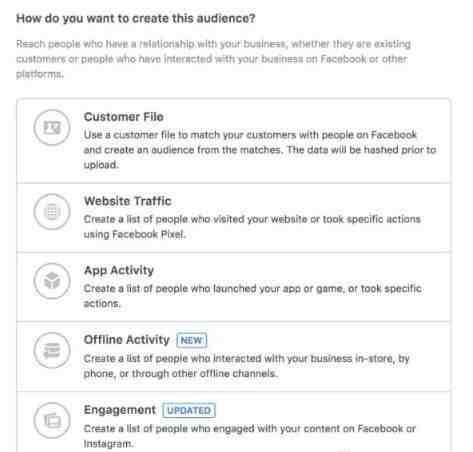Click the customer file hashed data description
Screen dimensions: 473x452
click(x=260, y=150)
